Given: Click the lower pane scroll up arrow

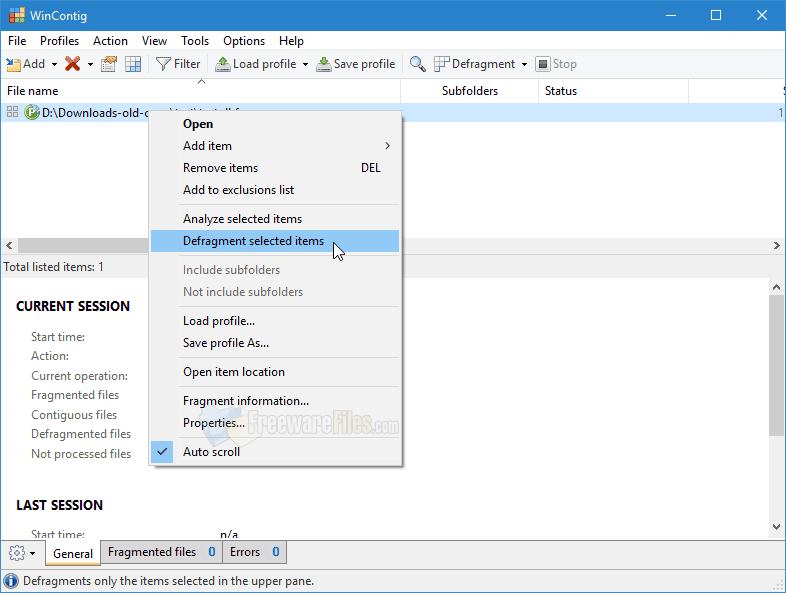Looking at the screenshot, I should (776, 287).
